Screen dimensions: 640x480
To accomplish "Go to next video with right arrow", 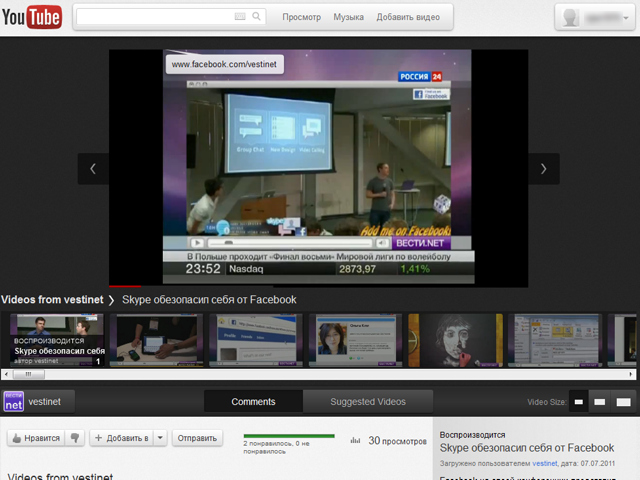I will click(x=543, y=169).
